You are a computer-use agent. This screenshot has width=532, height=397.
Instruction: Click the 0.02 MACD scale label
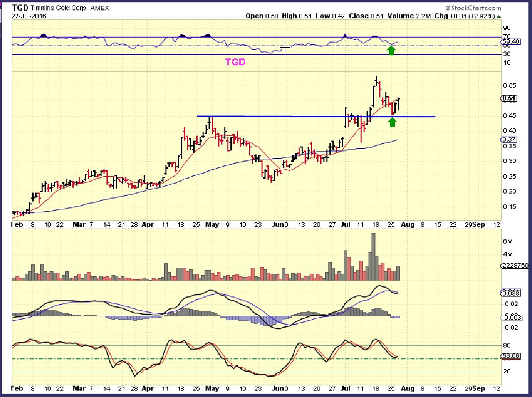511,304
